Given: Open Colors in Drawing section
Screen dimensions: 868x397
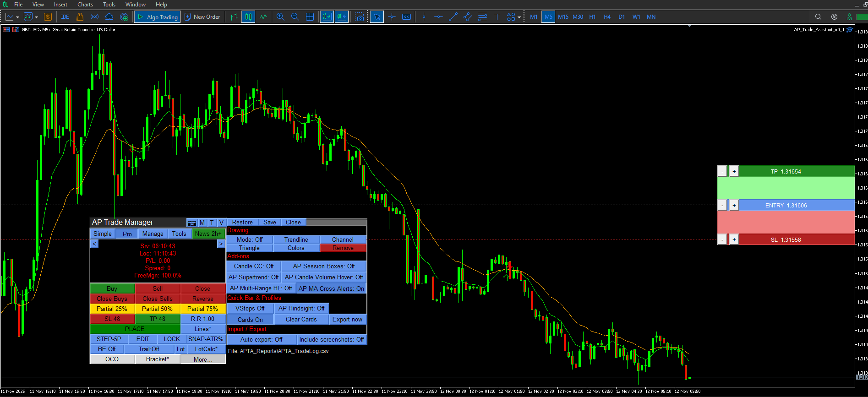Looking at the screenshot, I should pos(296,248).
